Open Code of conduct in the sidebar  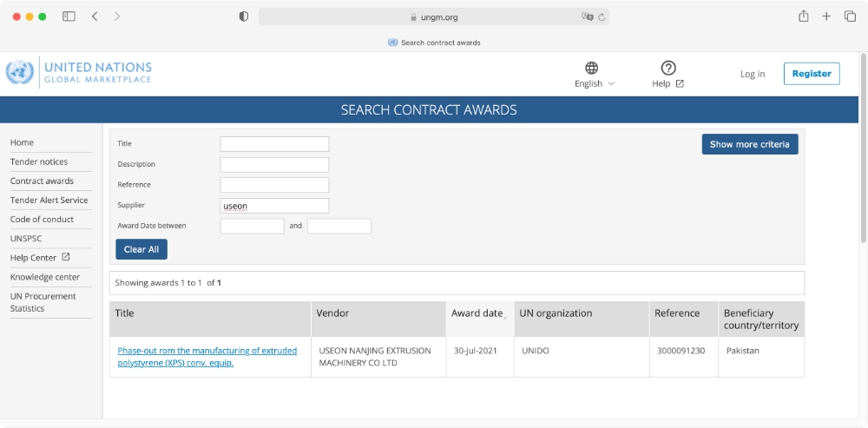pos(42,220)
